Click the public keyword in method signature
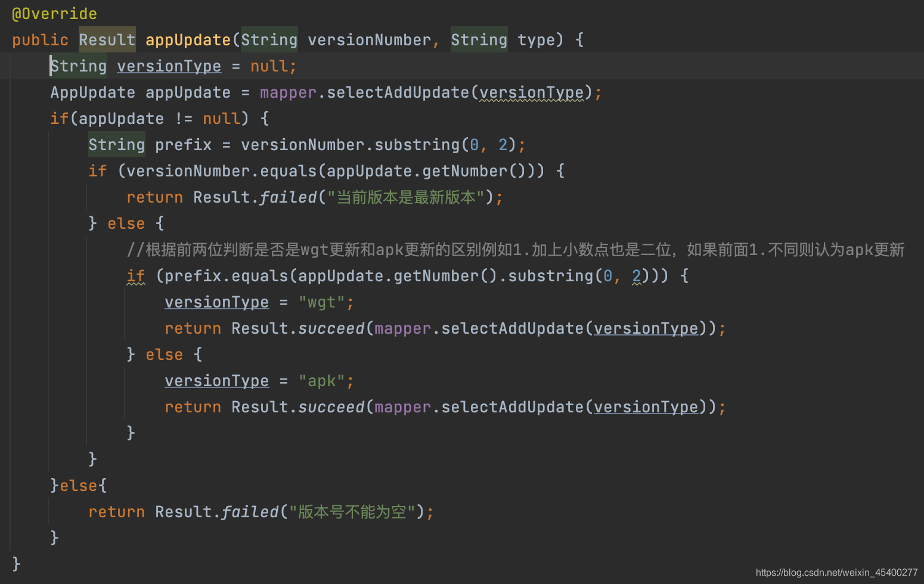This screenshot has width=924, height=584. click(40, 40)
